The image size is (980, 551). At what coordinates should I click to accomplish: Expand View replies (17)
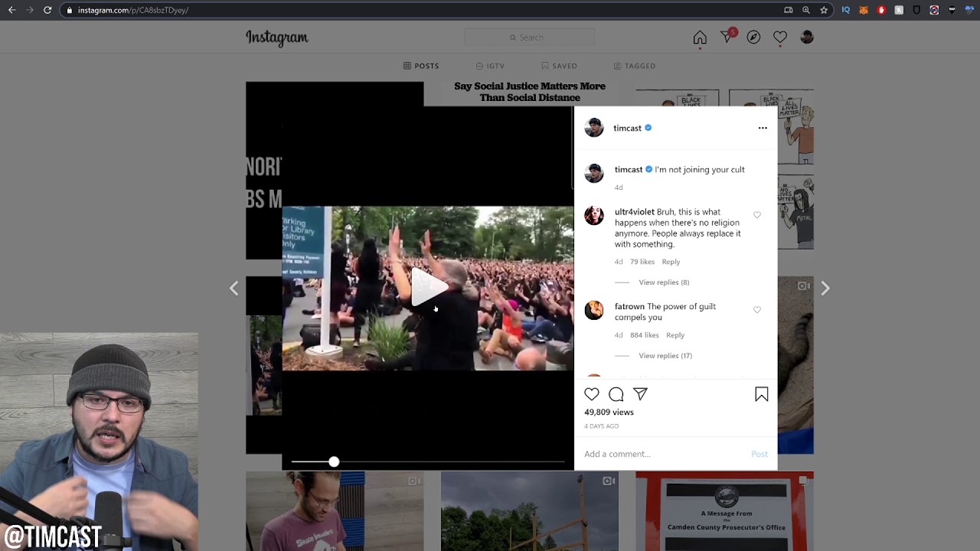(x=665, y=356)
